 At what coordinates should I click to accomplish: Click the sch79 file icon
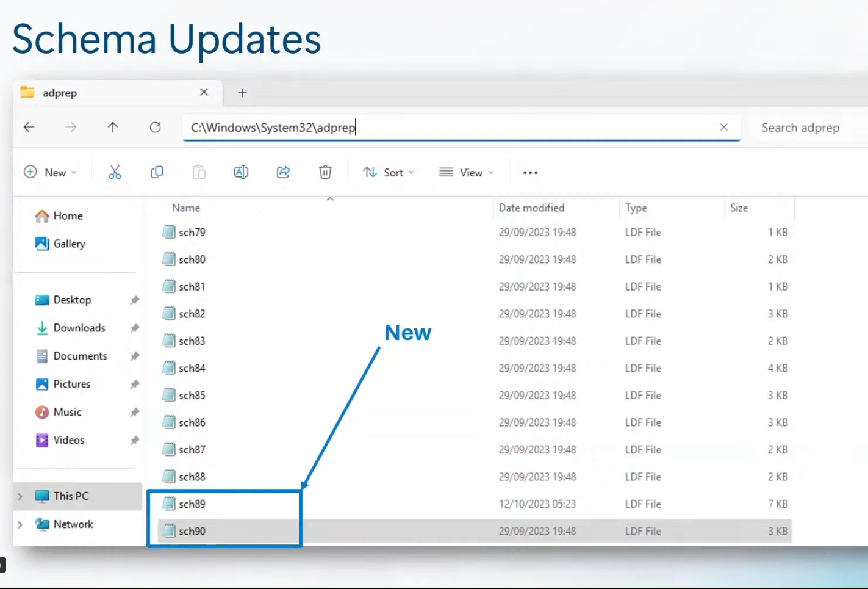(x=169, y=232)
